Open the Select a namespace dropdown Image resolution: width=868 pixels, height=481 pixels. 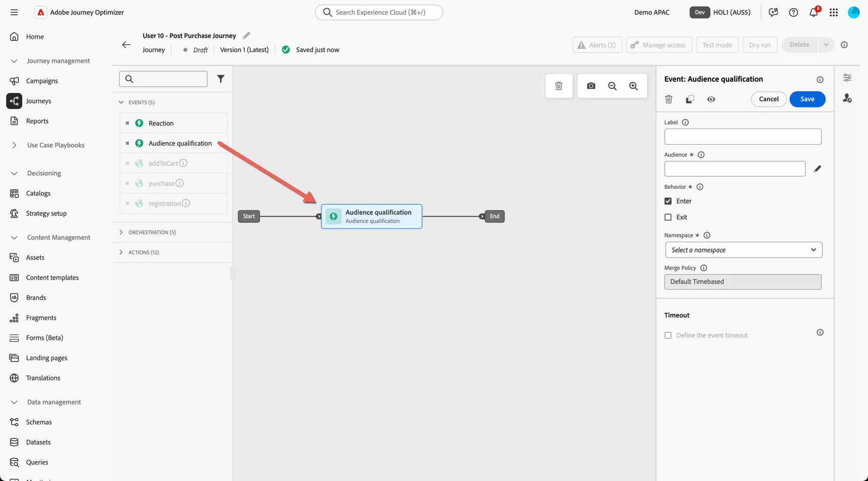[743, 250]
